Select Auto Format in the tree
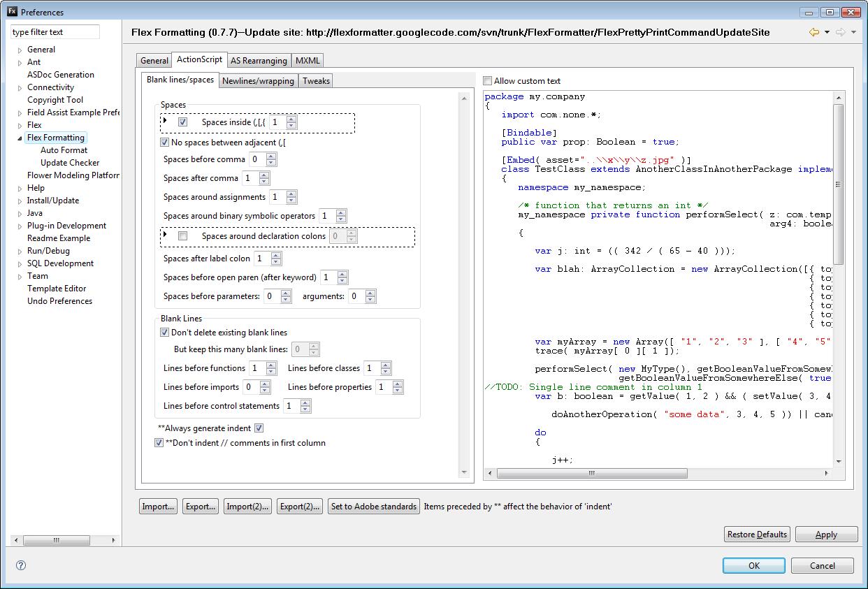 (x=64, y=150)
